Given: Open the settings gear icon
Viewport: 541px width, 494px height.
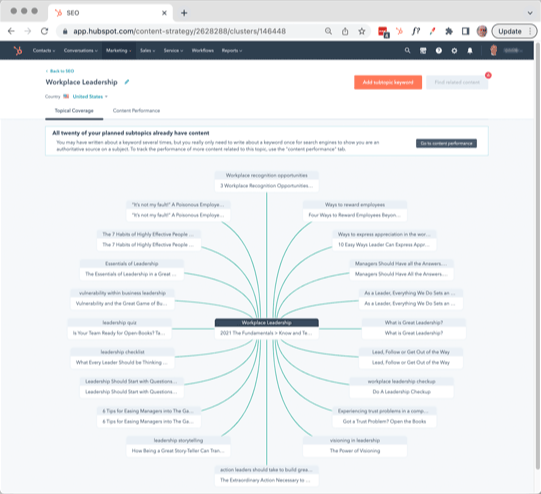Looking at the screenshot, I should [x=454, y=51].
